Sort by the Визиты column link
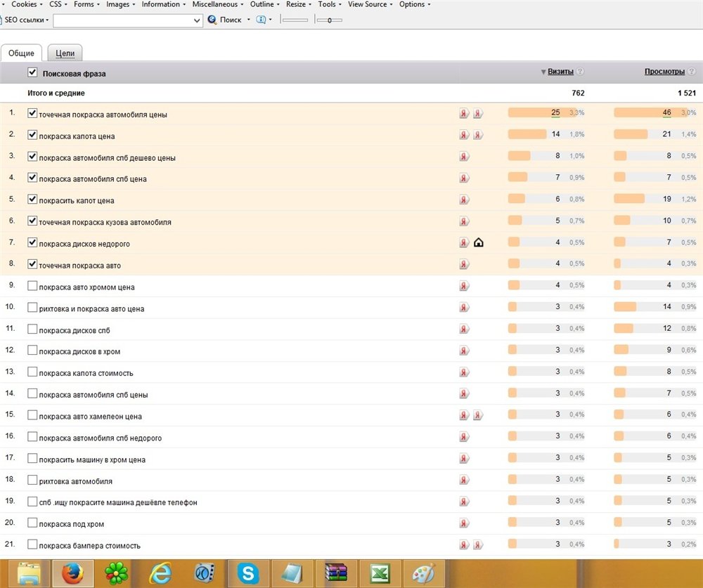 [560, 72]
